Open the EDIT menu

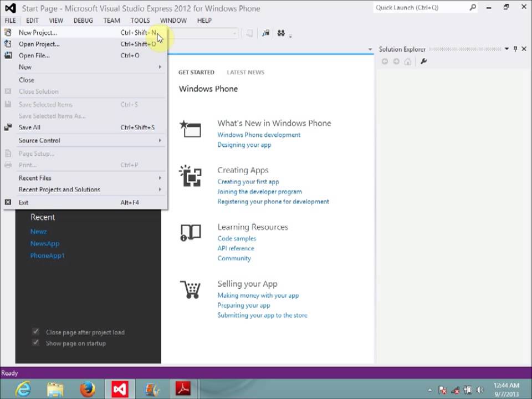[32, 21]
